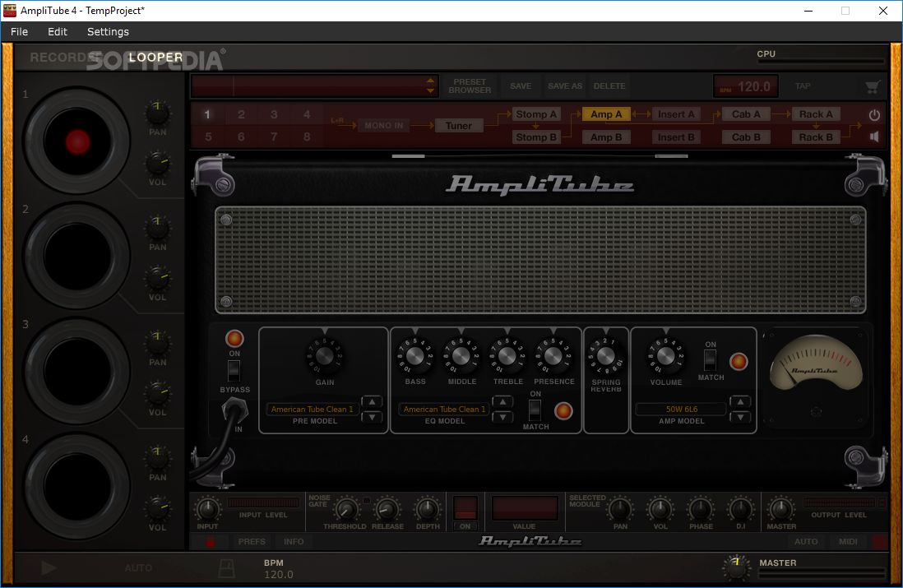Flip the EQ Match ON switch
Screen dimensions: 903x588
pos(535,410)
